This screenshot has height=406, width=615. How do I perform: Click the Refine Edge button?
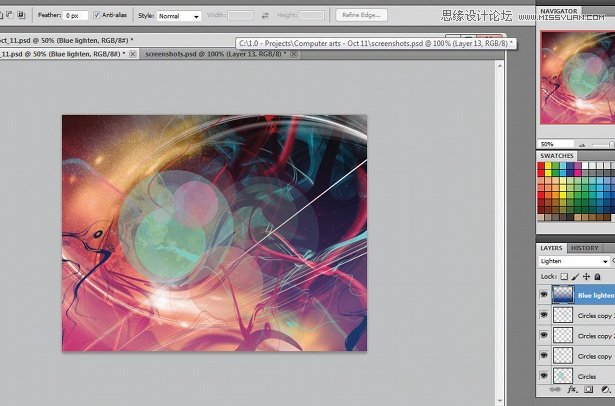362,16
